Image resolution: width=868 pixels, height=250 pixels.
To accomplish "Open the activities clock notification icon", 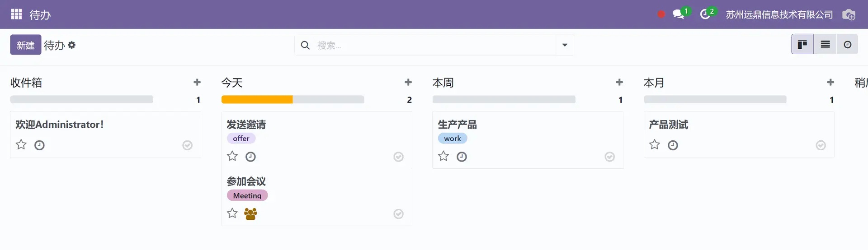I will [x=705, y=14].
